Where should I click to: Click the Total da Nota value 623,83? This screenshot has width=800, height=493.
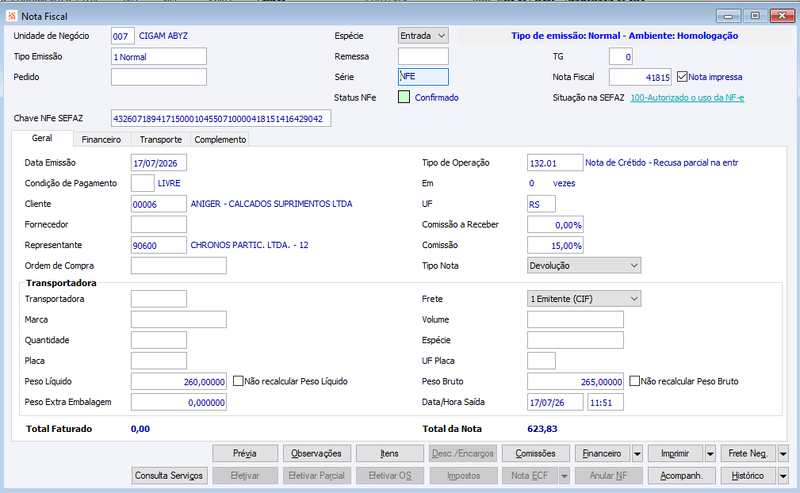(542, 429)
